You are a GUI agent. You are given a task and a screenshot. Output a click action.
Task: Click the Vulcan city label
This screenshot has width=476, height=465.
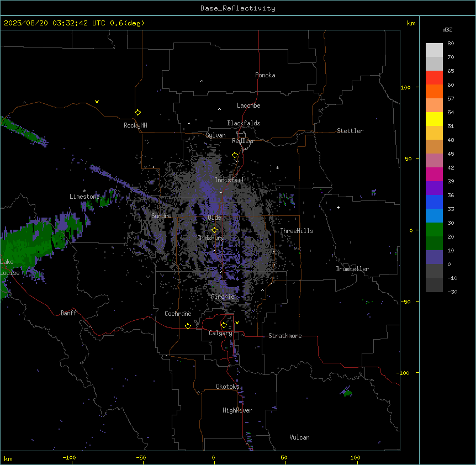tap(299, 437)
